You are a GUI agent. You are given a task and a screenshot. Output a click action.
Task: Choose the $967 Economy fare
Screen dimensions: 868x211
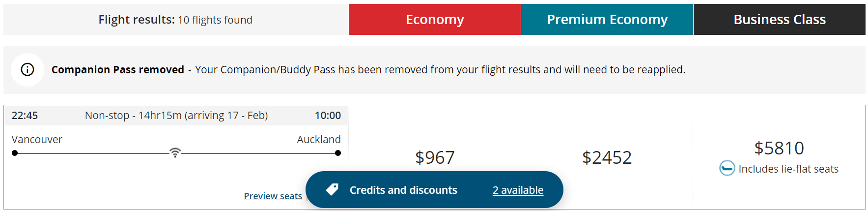[x=434, y=157]
